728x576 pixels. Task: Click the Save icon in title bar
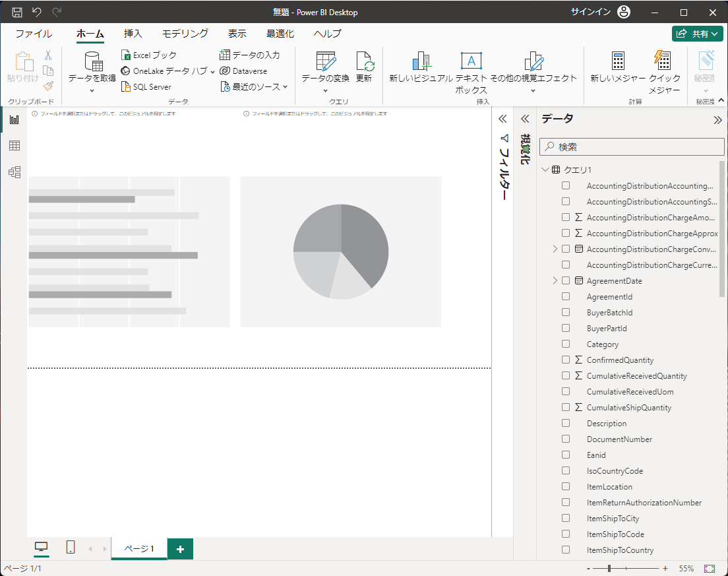pos(16,12)
